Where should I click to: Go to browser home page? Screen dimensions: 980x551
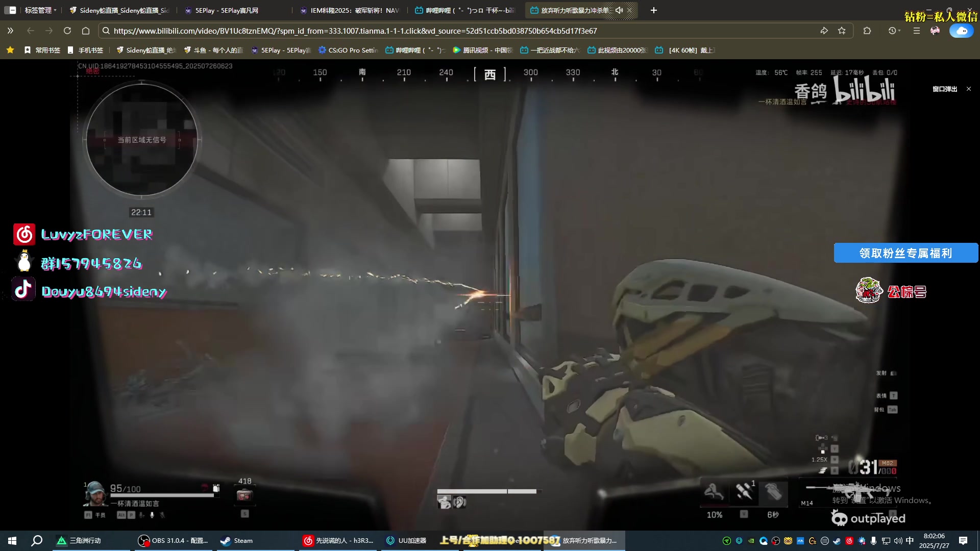pos(86,31)
